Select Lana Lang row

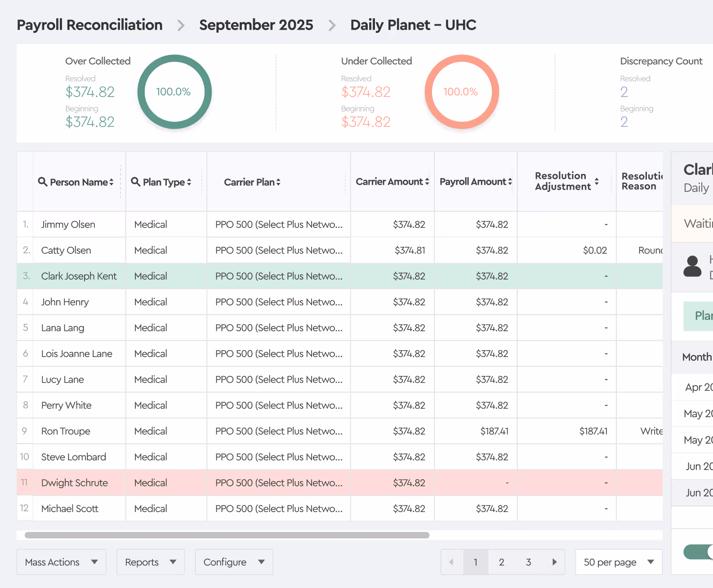pyautogui.click(x=340, y=328)
